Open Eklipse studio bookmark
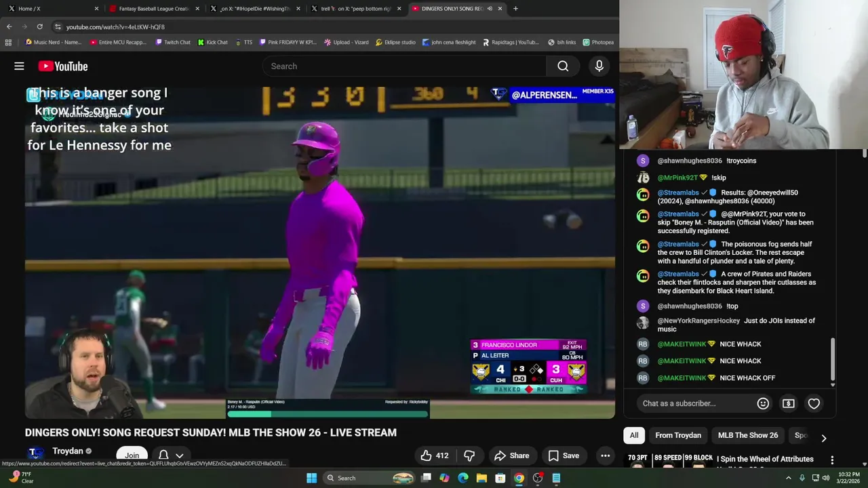 tap(395, 42)
